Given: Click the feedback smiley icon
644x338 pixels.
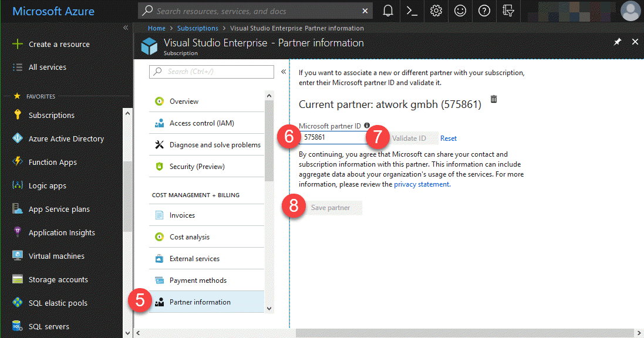Looking at the screenshot, I should click(x=460, y=11).
